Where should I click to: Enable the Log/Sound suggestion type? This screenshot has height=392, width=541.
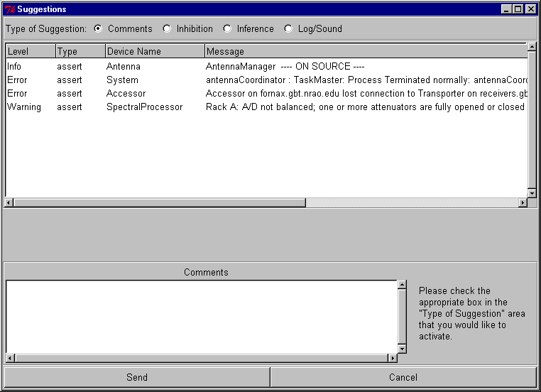[x=288, y=29]
